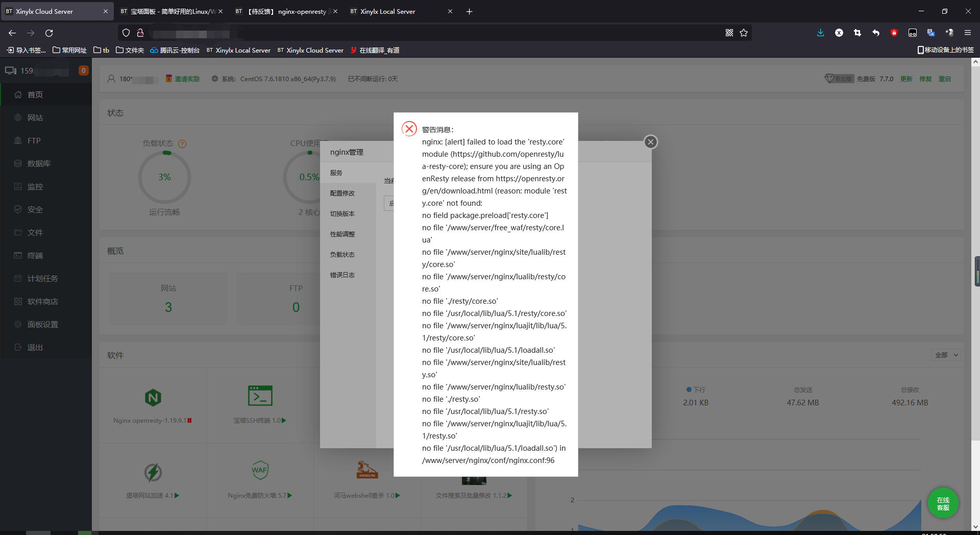
Task: Click 更新 update link
Action: (x=906, y=79)
